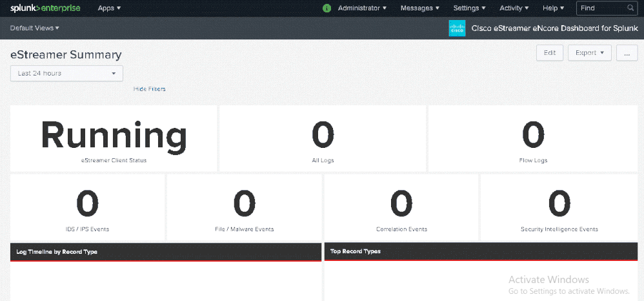
Task: Click the Edit button
Action: (550, 52)
